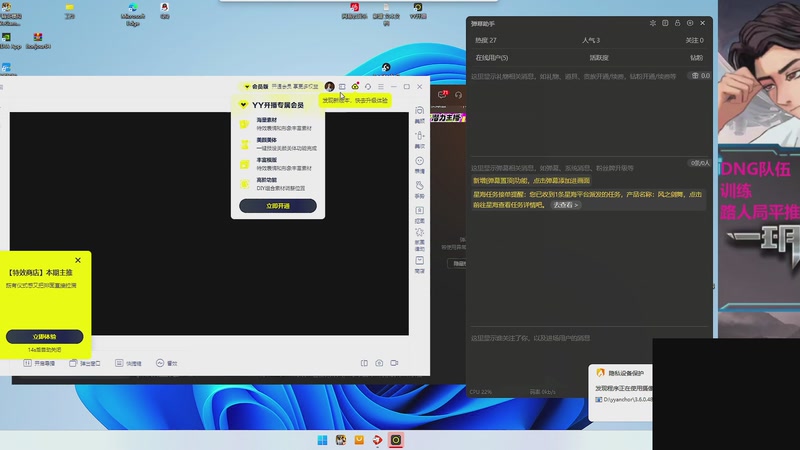Open the Windows Start menu
Image resolution: width=800 pixels, height=450 pixels.
point(322,440)
